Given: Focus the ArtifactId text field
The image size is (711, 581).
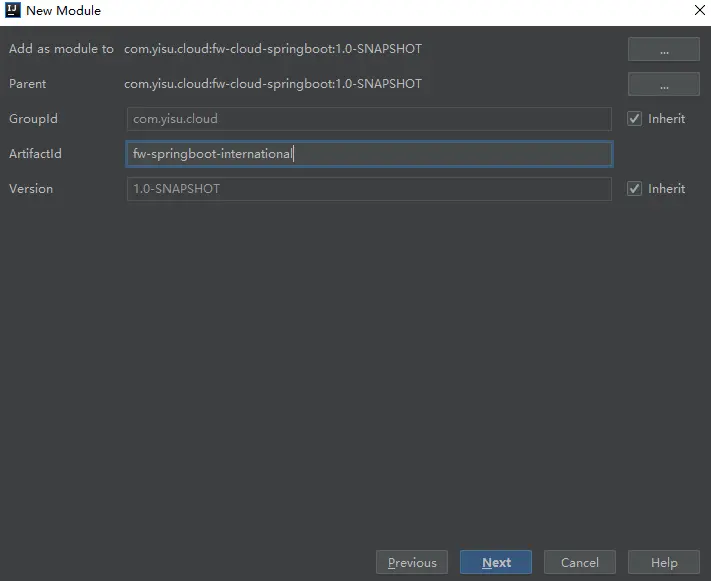Looking at the screenshot, I should (368, 154).
